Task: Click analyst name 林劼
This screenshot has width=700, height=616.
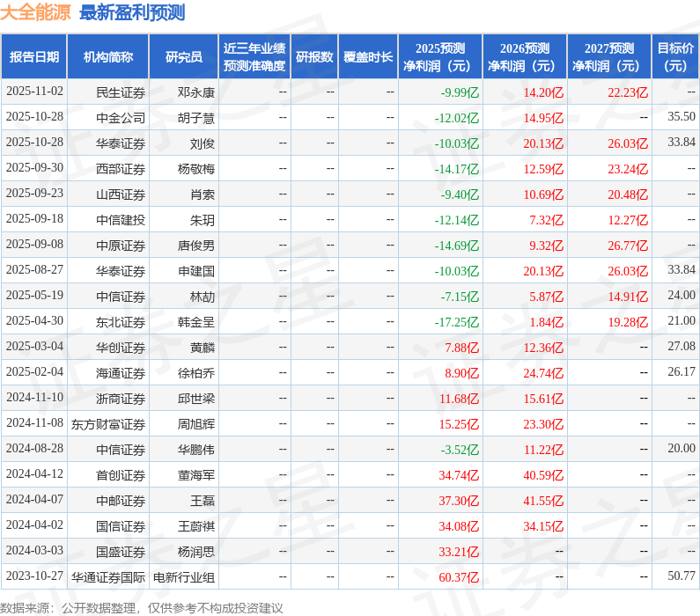Action: click(x=203, y=297)
